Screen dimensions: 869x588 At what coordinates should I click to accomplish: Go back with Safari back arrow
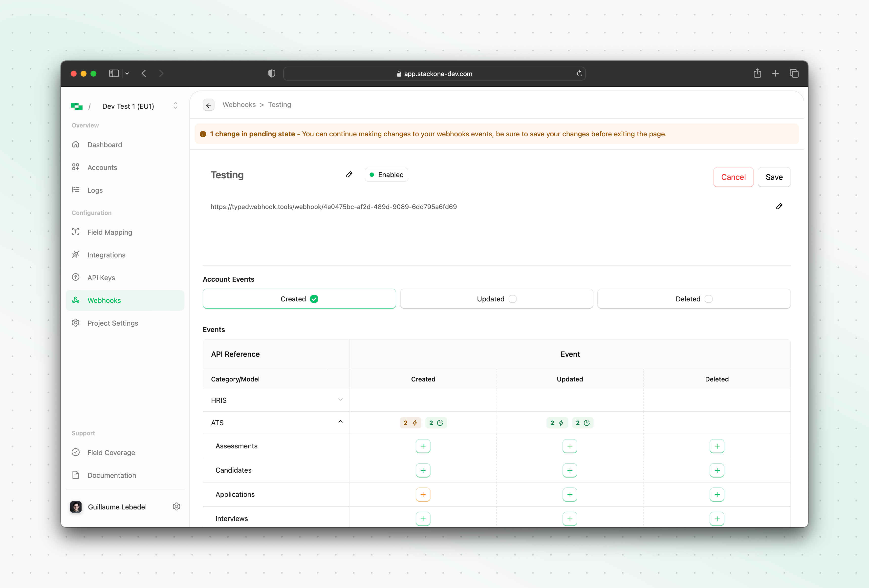tap(144, 74)
